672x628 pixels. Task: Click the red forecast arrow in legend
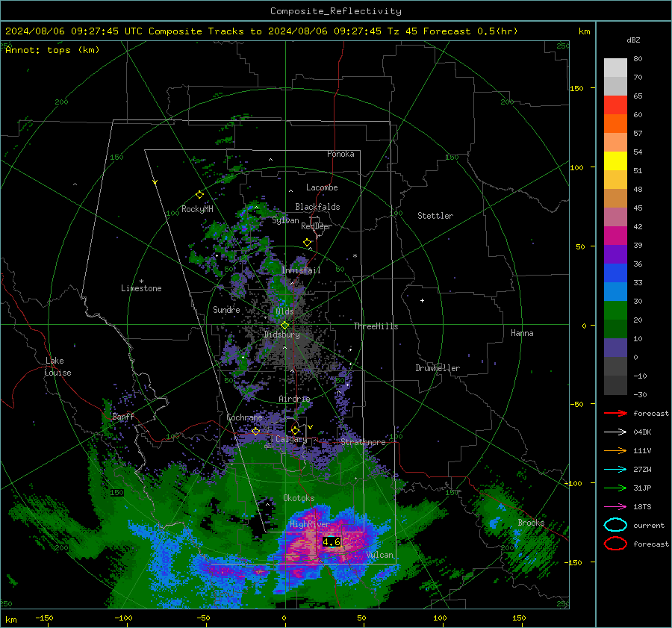(x=615, y=413)
